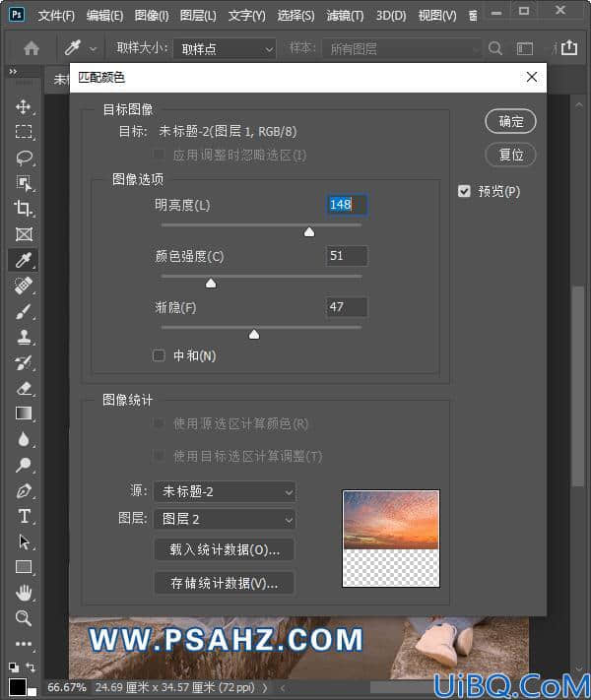Select the Eyedropper tool in toolbar
591x700 pixels.
pyautogui.click(x=24, y=260)
